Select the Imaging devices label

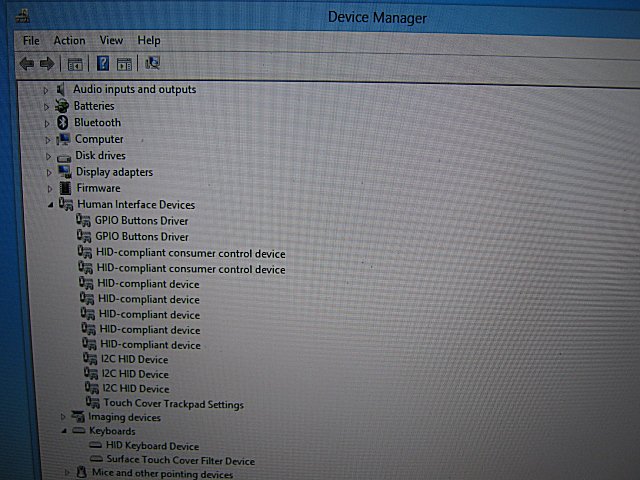click(124, 417)
